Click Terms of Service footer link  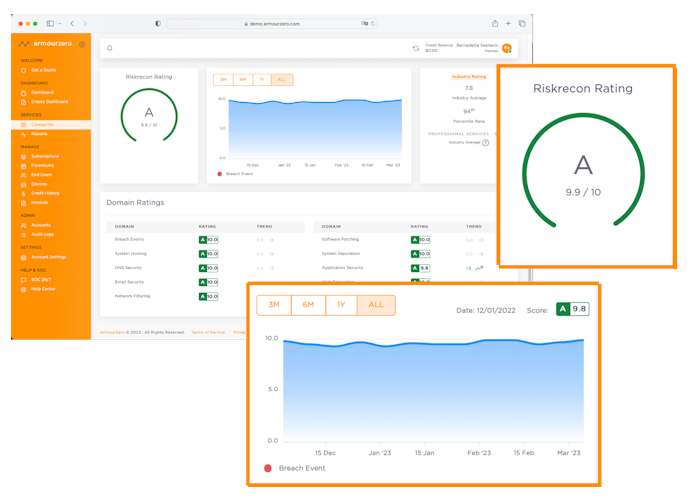pyautogui.click(x=208, y=332)
